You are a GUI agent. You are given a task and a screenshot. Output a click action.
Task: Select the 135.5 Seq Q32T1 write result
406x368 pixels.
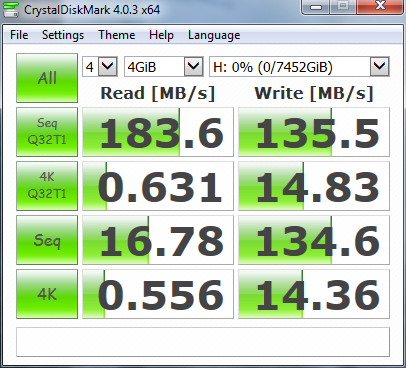[314, 132]
